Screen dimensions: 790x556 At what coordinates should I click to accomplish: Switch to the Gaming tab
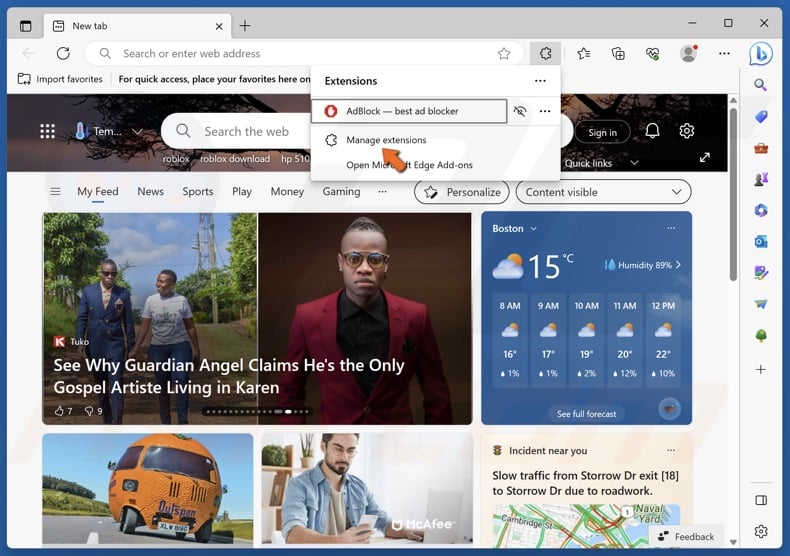pos(341,192)
